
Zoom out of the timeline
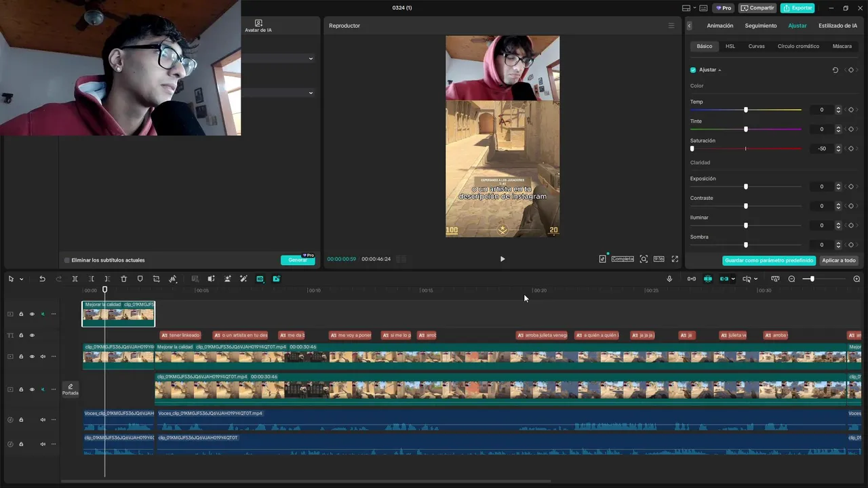791,279
